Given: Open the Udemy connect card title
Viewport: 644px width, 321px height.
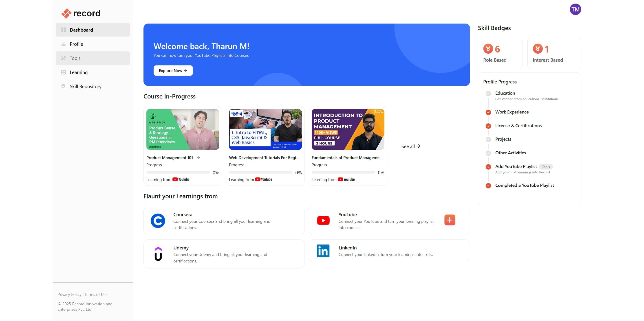Looking at the screenshot, I should tap(181, 248).
